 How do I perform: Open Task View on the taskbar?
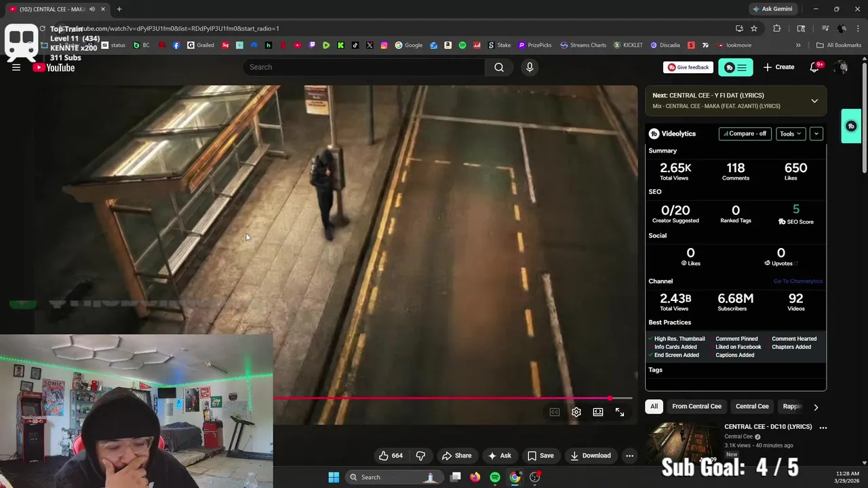[456, 477]
